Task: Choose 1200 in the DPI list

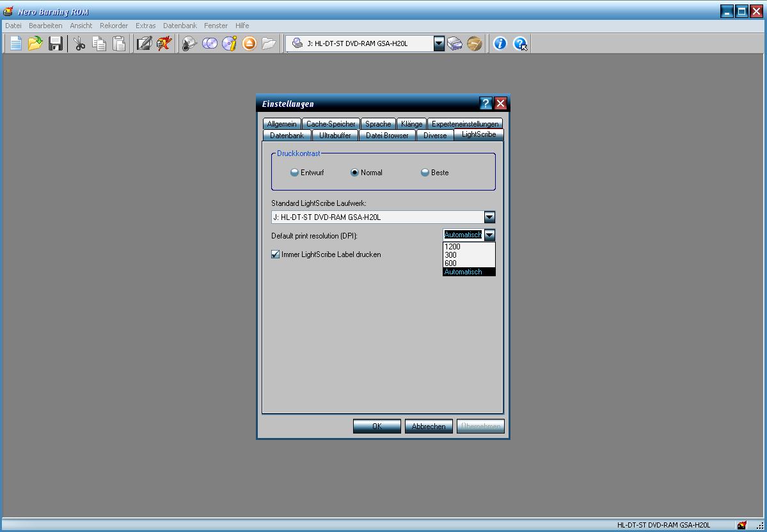Action: 469,246
